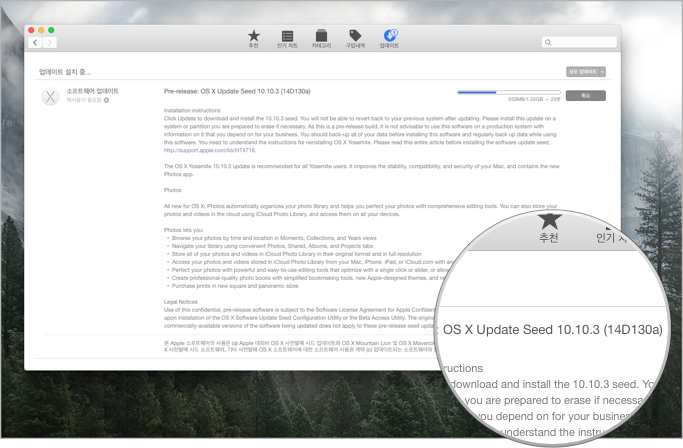Click the Legal Notices heading
683x448 pixels.
click(181, 302)
